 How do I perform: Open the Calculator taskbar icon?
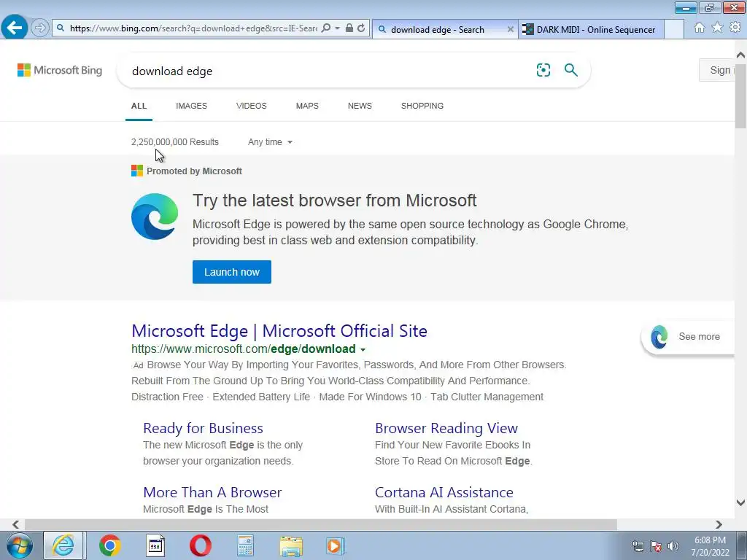click(245, 545)
